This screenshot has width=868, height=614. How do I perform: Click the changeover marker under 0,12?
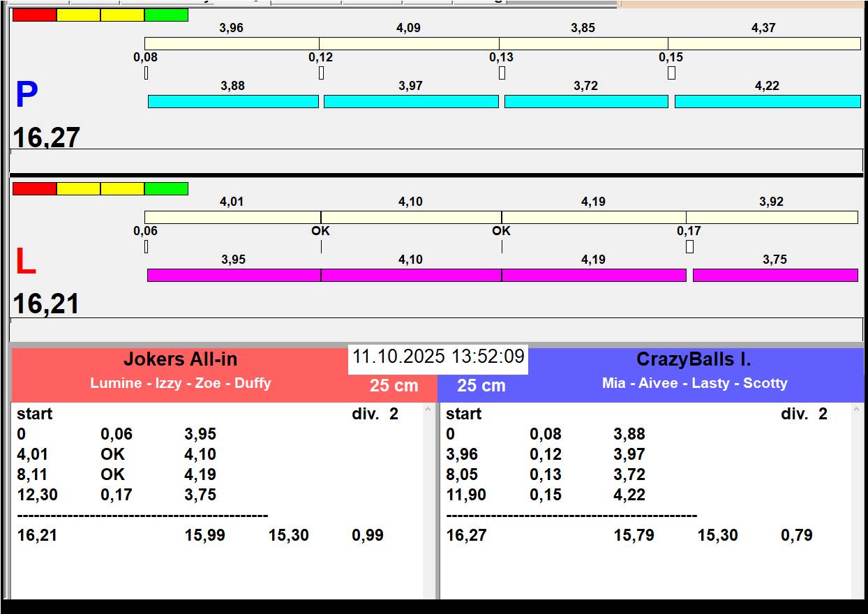[321, 73]
